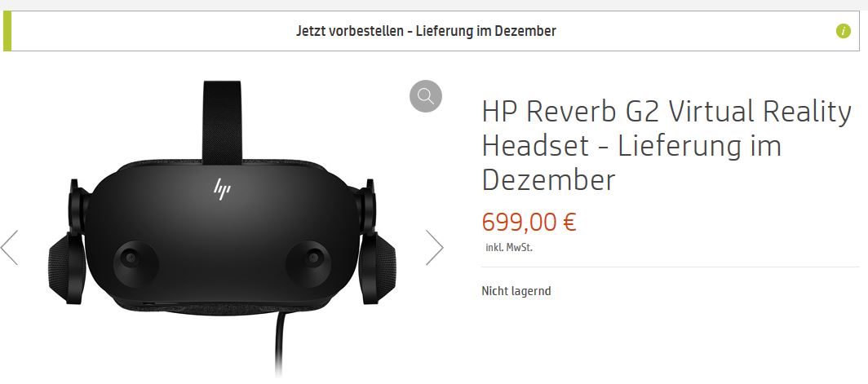Open the main headset product image

[222, 230]
